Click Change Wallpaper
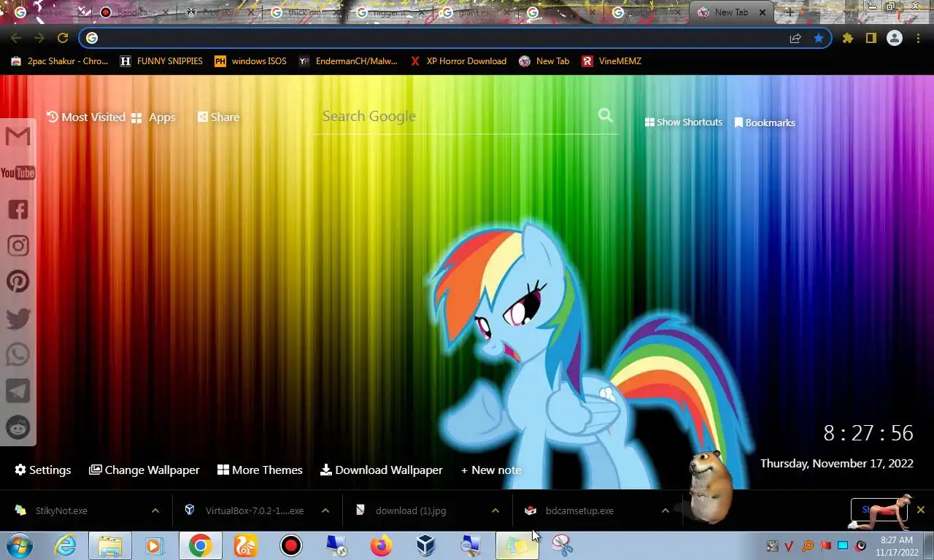Image resolution: width=934 pixels, height=560 pixels. [x=144, y=470]
